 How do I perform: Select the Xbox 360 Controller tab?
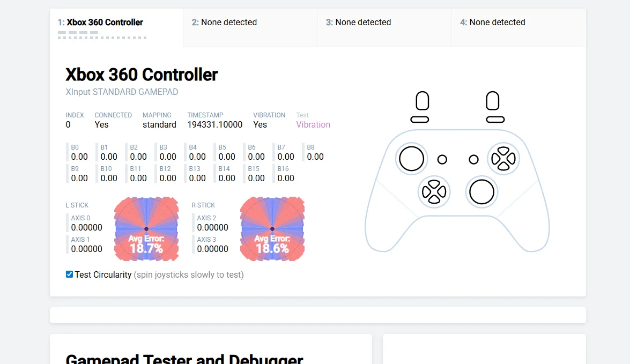point(116,28)
